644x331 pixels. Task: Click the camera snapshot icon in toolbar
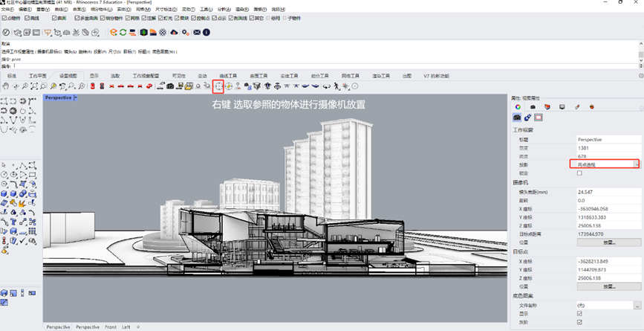tap(170, 86)
